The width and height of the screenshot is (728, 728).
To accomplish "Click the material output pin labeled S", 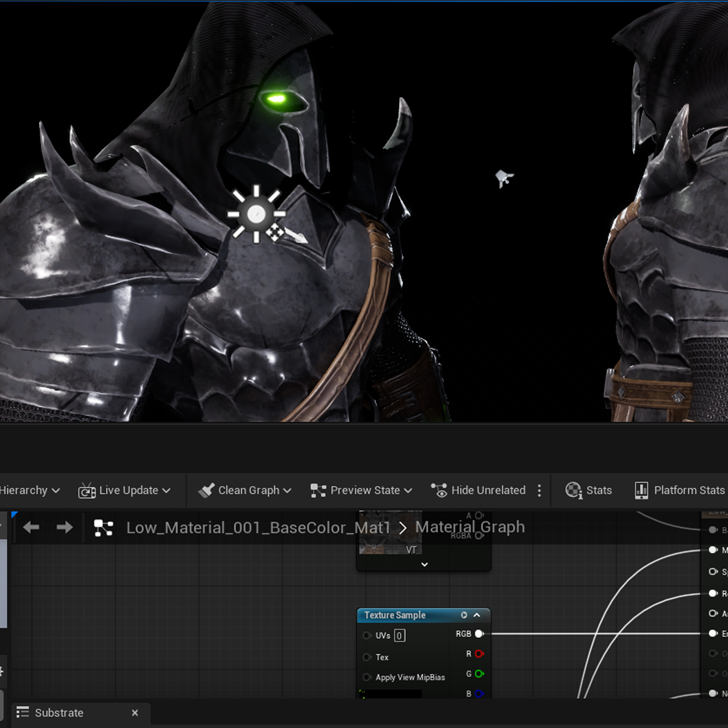I will 713,572.
